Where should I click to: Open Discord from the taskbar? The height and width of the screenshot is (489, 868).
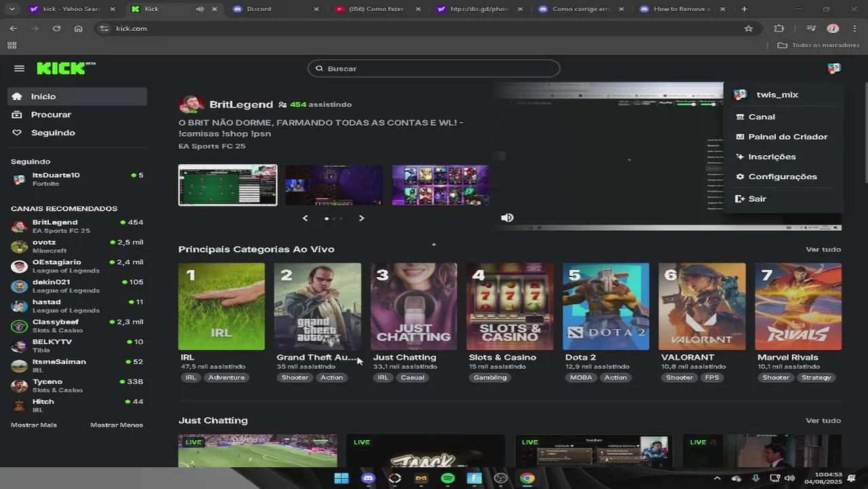[368, 478]
